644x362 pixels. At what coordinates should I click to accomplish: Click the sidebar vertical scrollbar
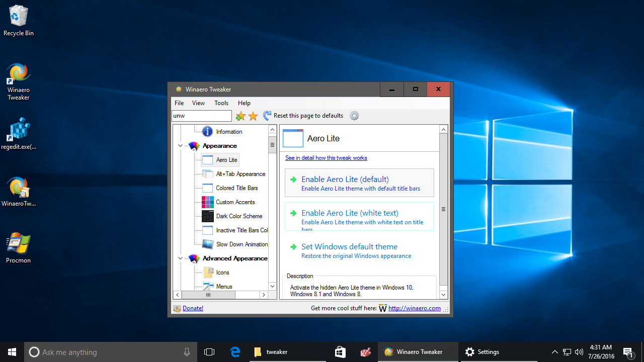tap(272, 144)
